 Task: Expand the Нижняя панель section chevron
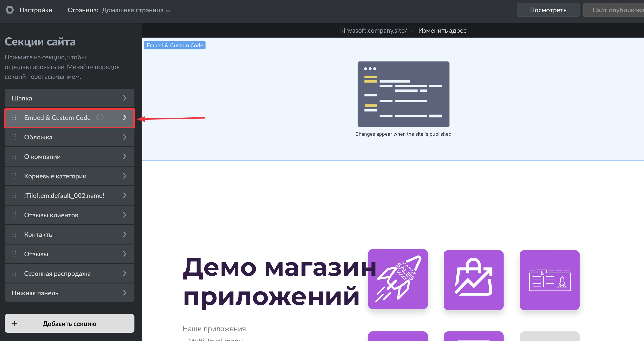coord(124,293)
